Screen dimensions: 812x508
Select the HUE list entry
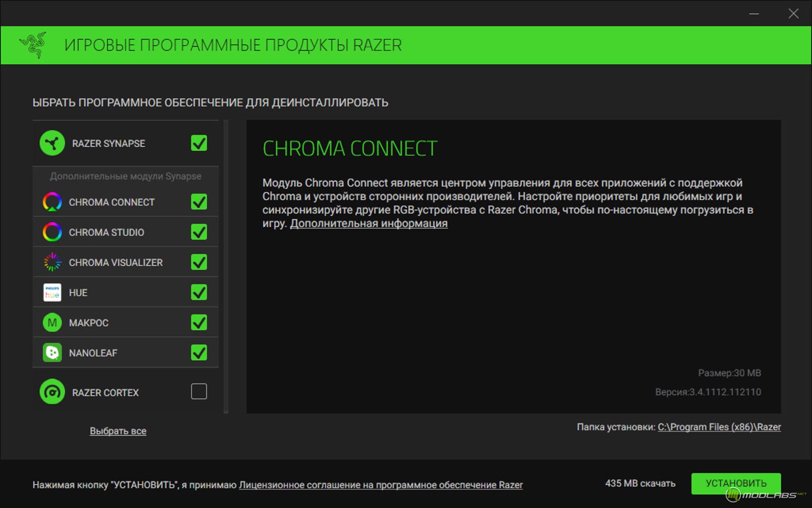(x=126, y=292)
